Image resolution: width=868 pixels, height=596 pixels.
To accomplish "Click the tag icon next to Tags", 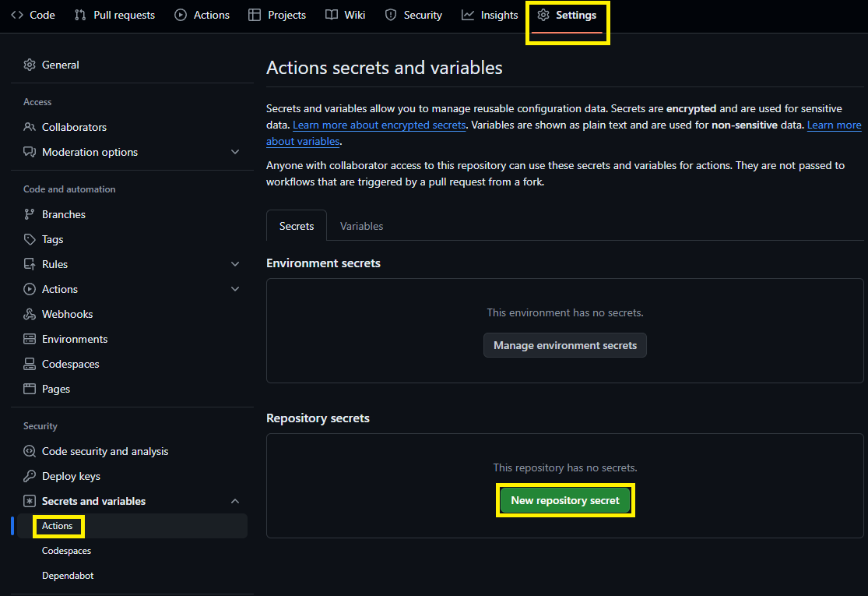I will [x=30, y=239].
